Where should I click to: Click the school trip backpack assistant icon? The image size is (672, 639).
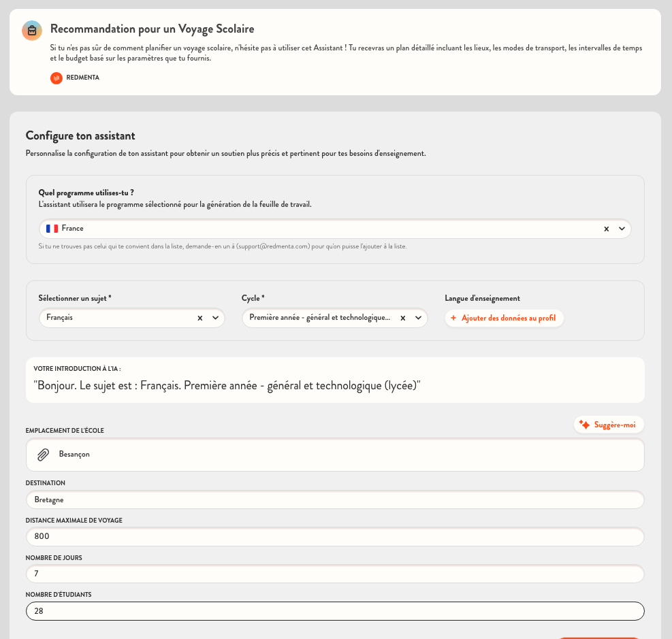[32, 31]
